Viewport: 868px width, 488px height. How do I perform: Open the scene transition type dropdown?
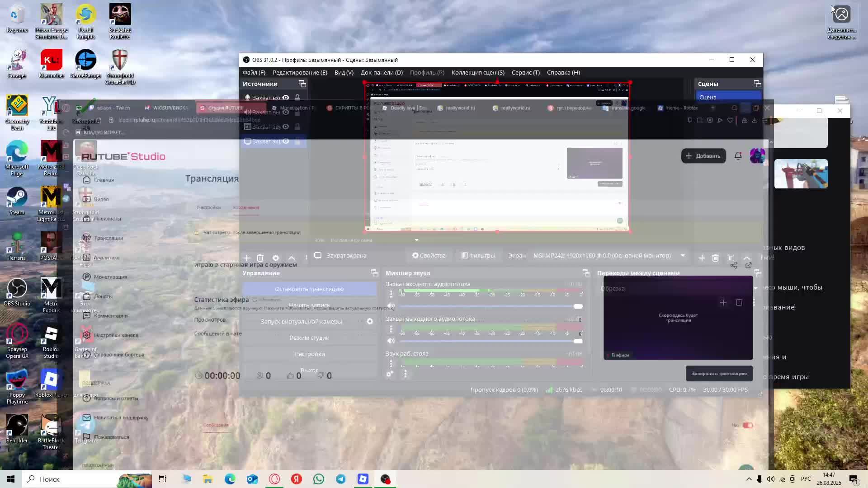(x=755, y=288)
